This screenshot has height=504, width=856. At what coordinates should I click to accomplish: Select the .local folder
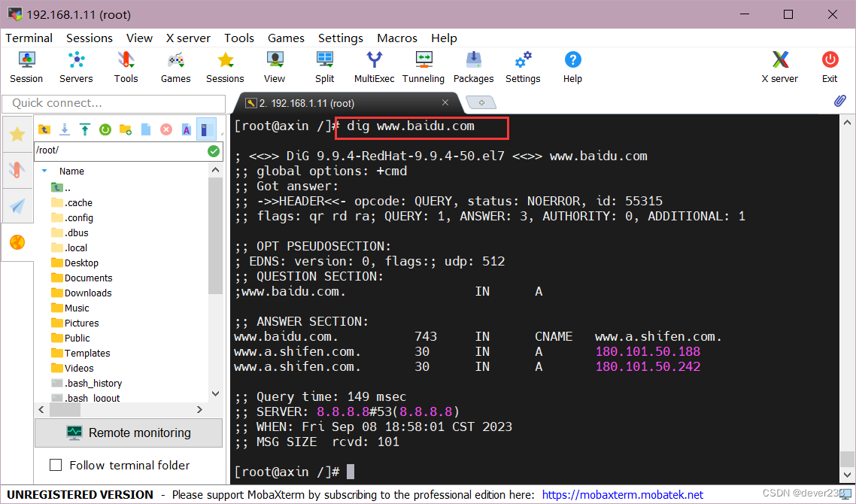click(69, 248)
